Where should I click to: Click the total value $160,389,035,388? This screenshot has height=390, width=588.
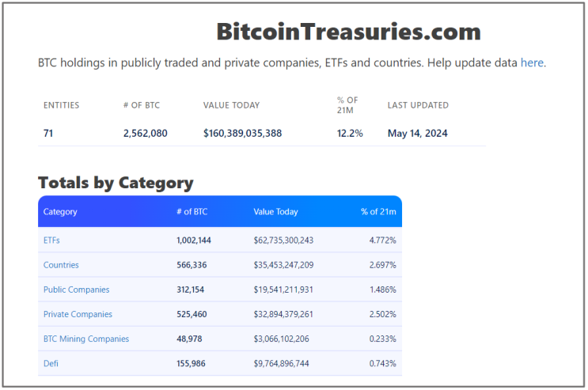pyautogui.click(x=242, y=133)
